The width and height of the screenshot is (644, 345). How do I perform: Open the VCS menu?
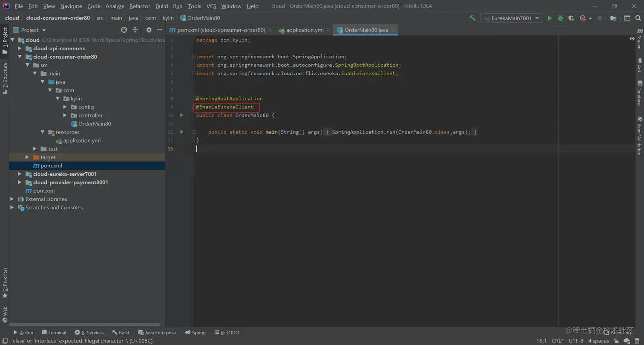pos(211,6)
